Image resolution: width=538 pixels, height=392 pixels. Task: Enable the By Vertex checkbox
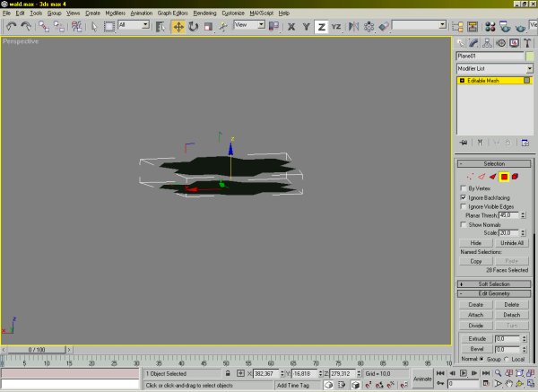[463, 188]
